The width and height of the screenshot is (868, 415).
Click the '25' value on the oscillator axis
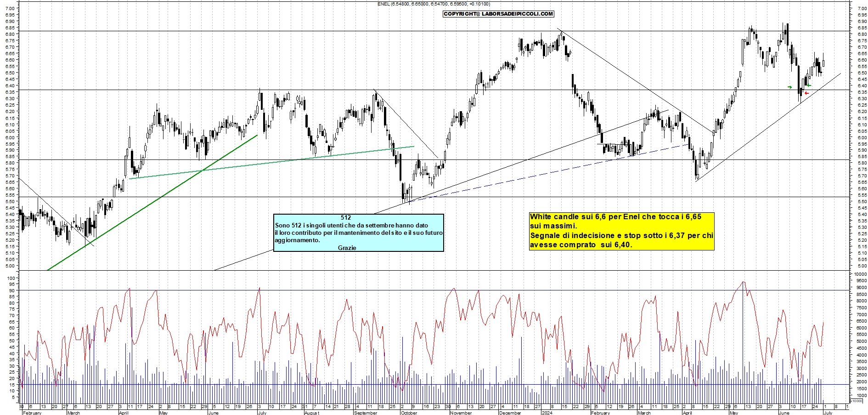(12, 372)
